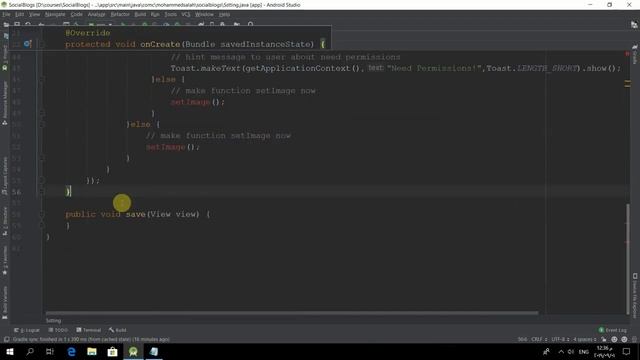
Task: Click the yellow warning stripe in error gutter
Action: click(x=627, y=84)
